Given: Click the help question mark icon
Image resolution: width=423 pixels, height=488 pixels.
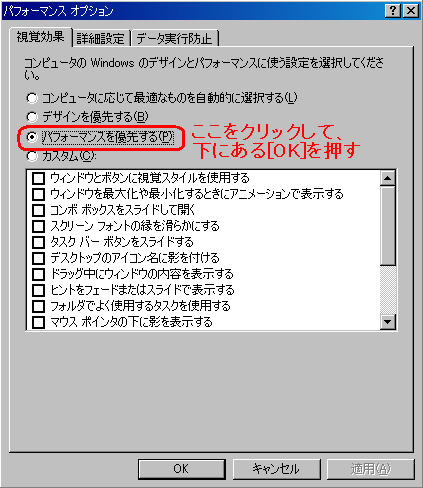Looking at the screenshot, I should pyautogui.click(x=393, y=11).
